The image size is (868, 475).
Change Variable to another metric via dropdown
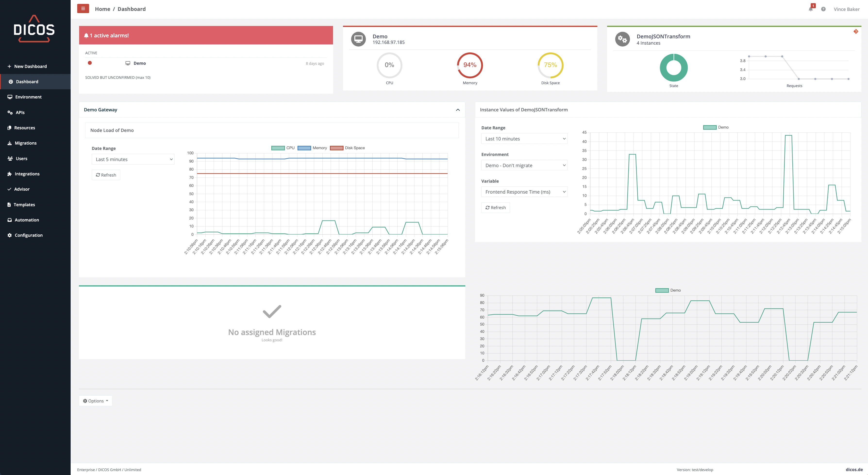click(x=524, y=192)
